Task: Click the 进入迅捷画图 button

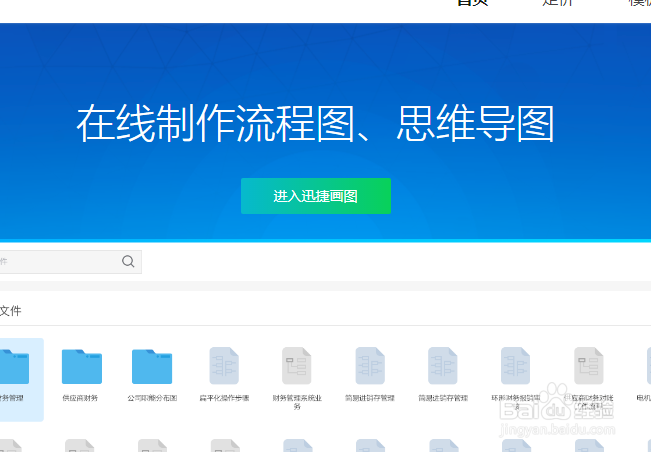Action: click(316, 196)
